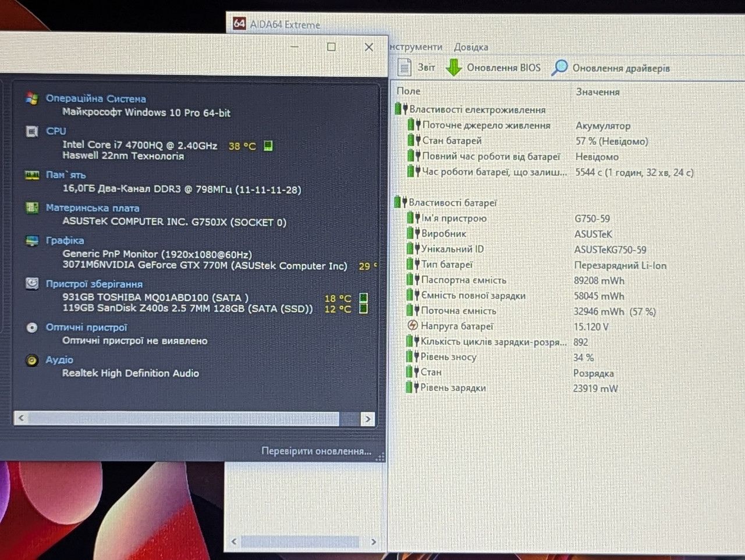Click the right arrow of Speccy horizontal scrollbar
The image size is (745, 560).
[367, 418]
